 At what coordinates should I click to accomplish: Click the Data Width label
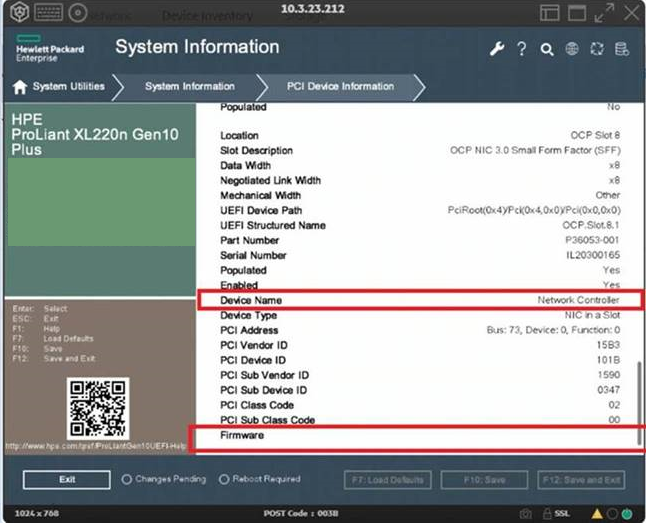(x=245, y=166)
